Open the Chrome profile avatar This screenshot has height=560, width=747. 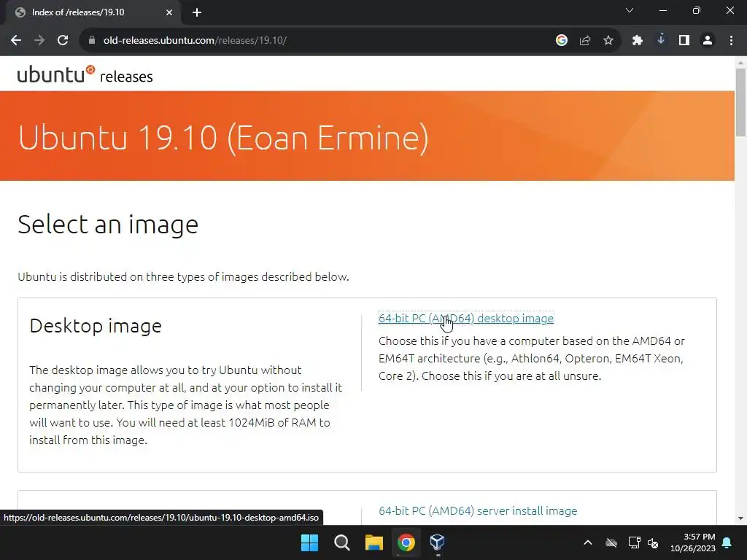[708, 41]
